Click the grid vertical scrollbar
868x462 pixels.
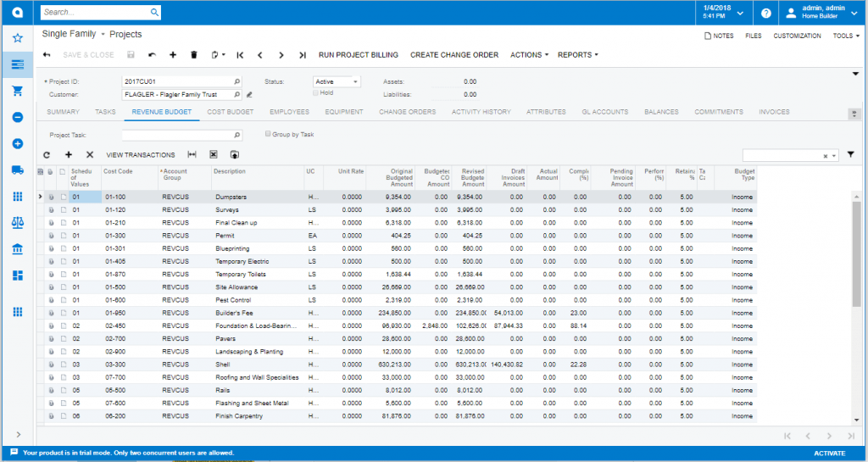(x=856, y=253)
